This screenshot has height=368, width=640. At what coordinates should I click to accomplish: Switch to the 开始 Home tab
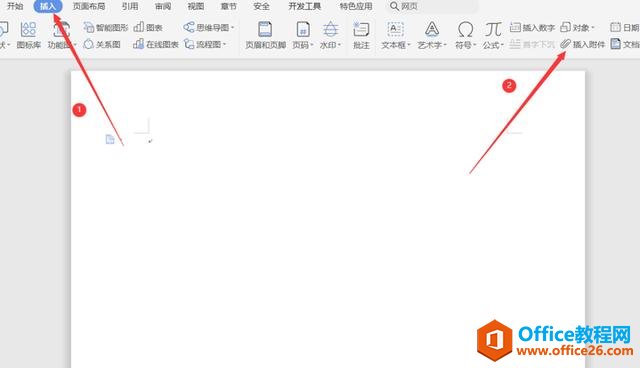(x=15, y=6)
